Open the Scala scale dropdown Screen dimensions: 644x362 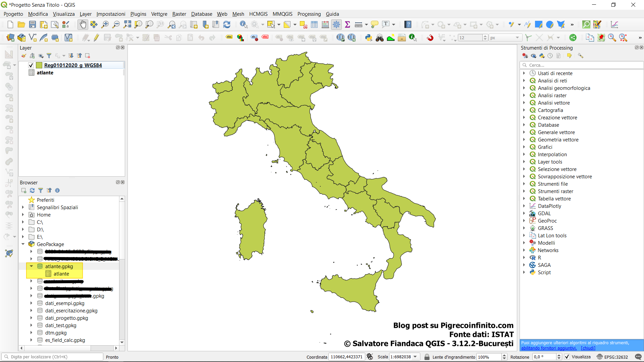[x=415, y=357]
